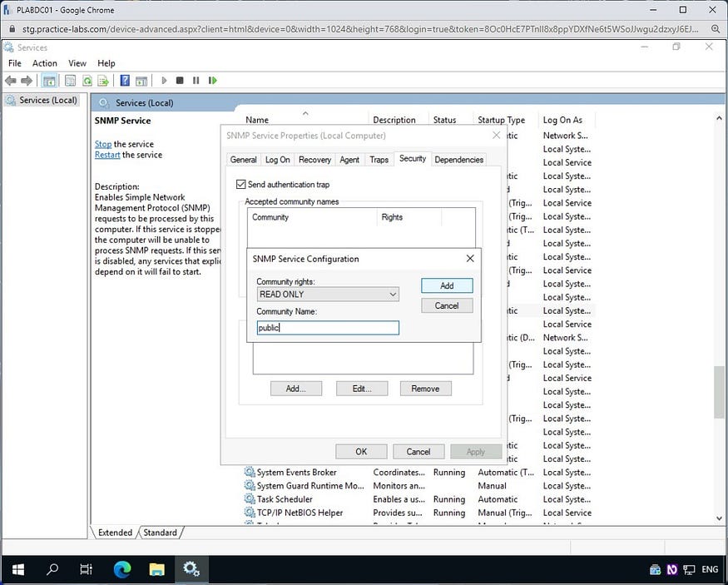
Task: Click the Pause Service toolbar icon
Action: [x=196, y=81]
